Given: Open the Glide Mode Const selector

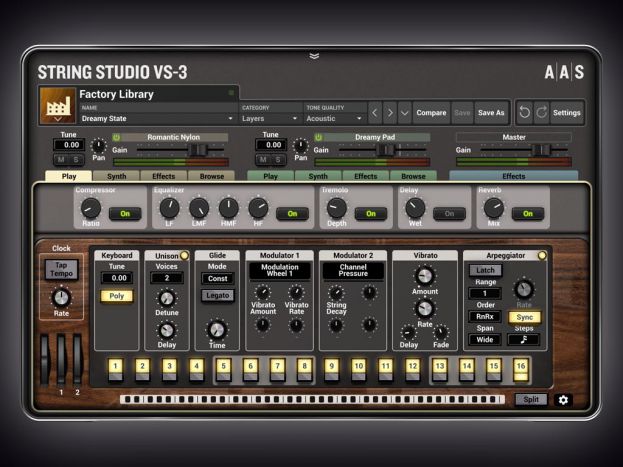Looking at the screenshot, I should pyautogui.click(x=217, y=279).
